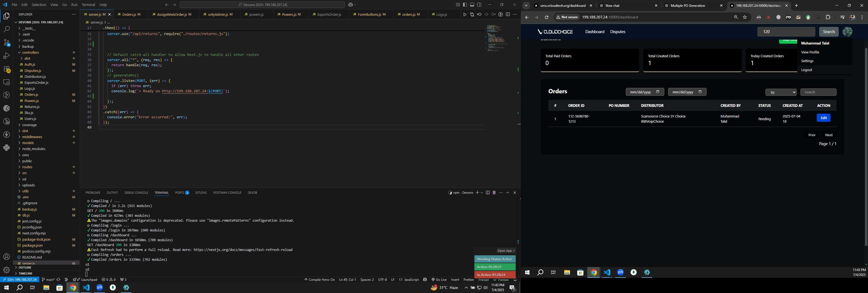Image resolution: width=868 pixels, height=293 pixels.
Task: Expand the TIMELINE section
Action: (x=25, y=273)
